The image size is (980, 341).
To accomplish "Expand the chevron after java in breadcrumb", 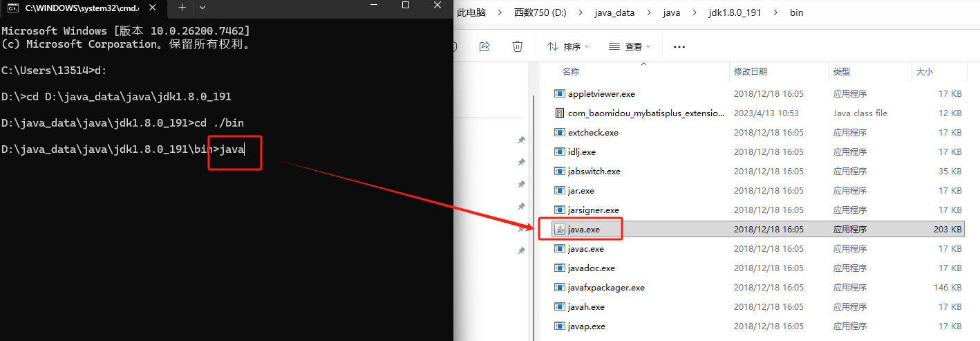I will tap(694, 13).
